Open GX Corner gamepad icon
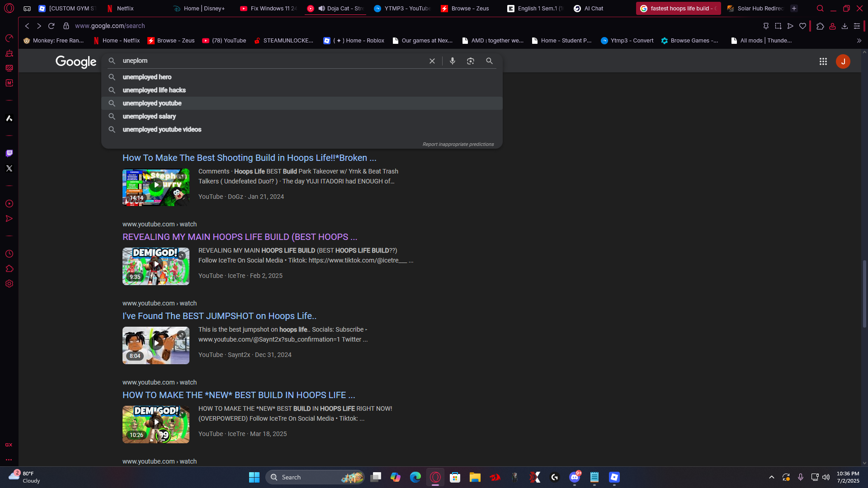 tap(27, 9)
